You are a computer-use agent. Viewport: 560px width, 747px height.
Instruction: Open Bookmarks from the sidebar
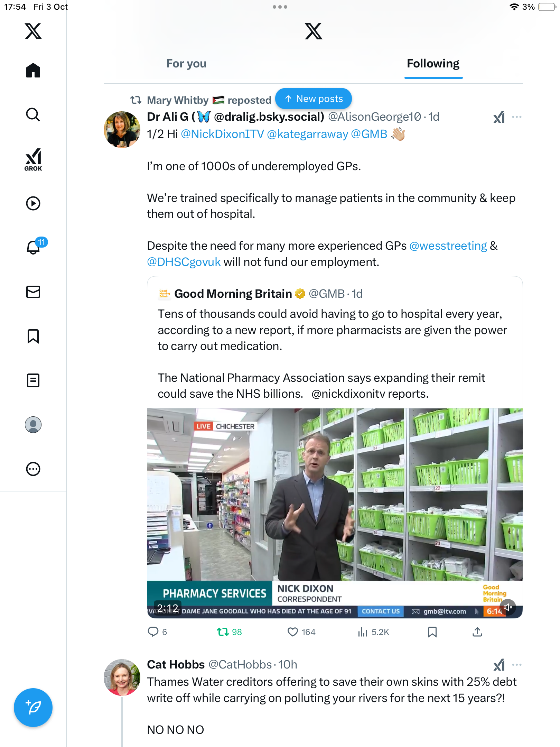[33, 336]
